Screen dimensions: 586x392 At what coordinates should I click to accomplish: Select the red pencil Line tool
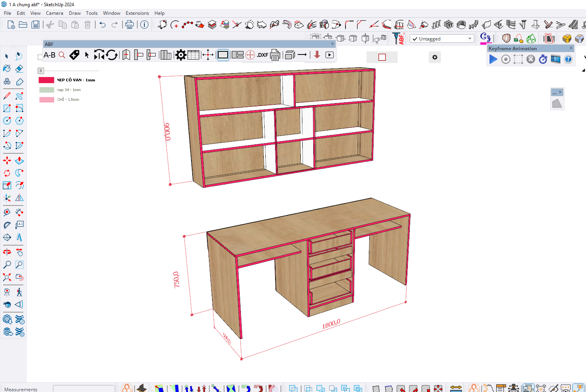click(x=7, y=96)
